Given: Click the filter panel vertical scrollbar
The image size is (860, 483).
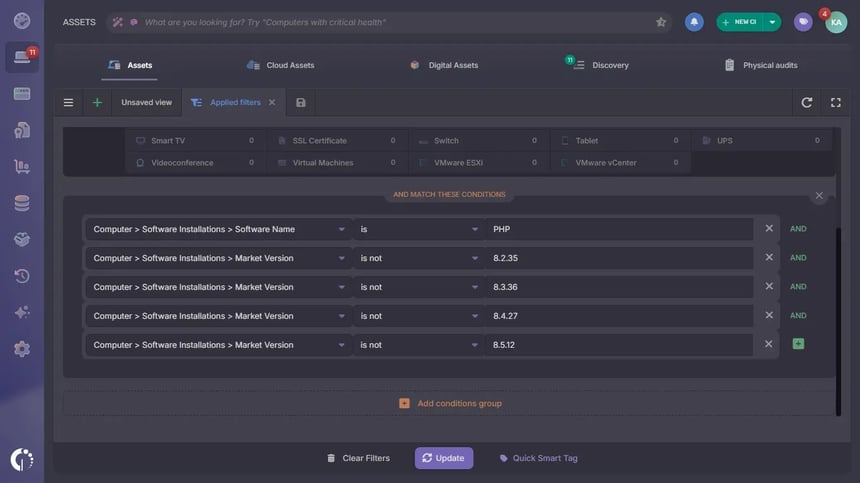Looking at the screenshot, I should coord(838,321).
